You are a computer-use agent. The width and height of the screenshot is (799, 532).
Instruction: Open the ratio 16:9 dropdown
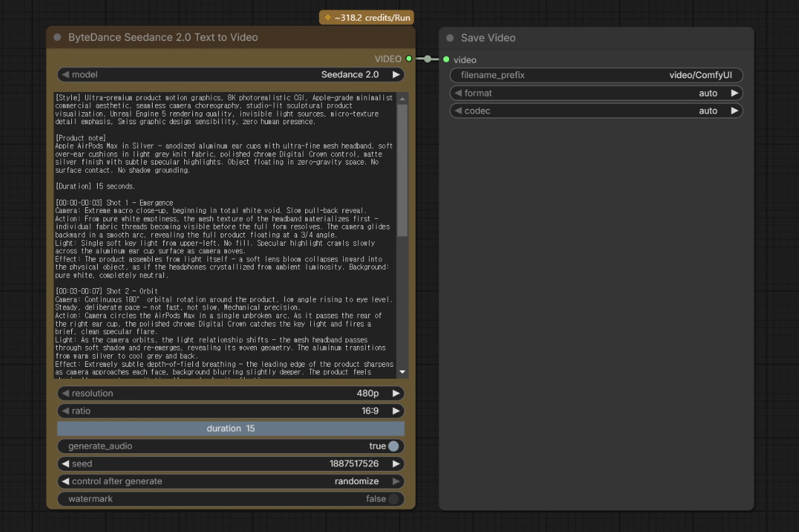(231, 411)
